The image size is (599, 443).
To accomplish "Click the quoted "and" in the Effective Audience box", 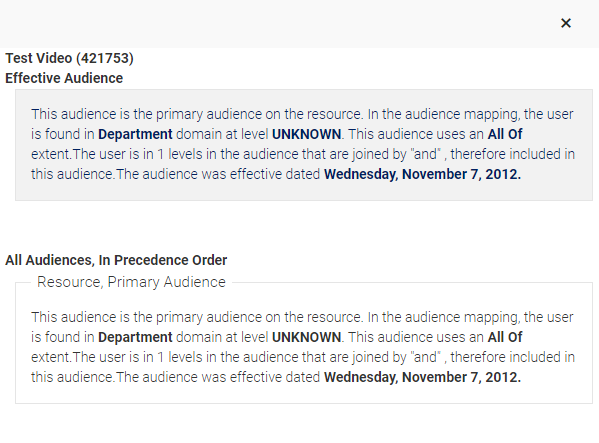I will point(426,154).
